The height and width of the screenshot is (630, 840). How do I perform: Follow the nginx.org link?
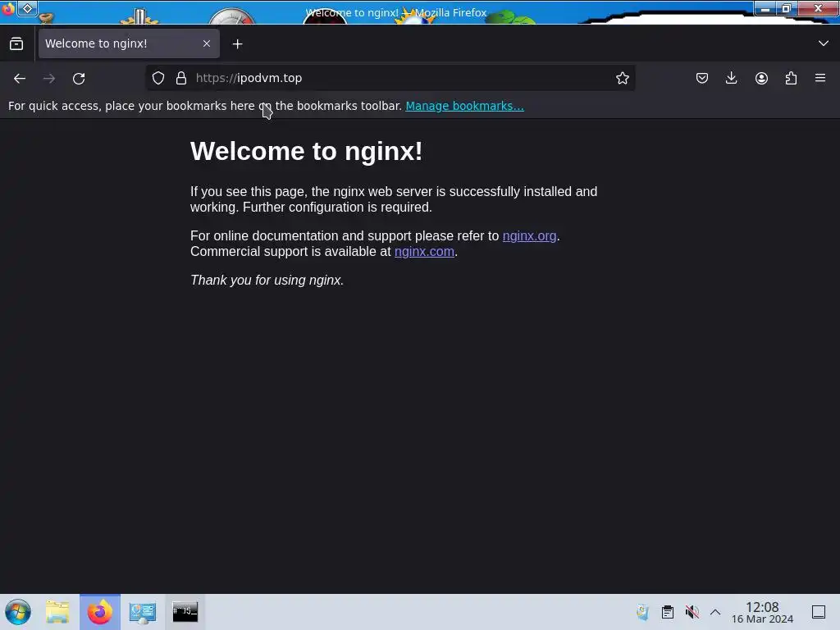(x=529, y=235)
